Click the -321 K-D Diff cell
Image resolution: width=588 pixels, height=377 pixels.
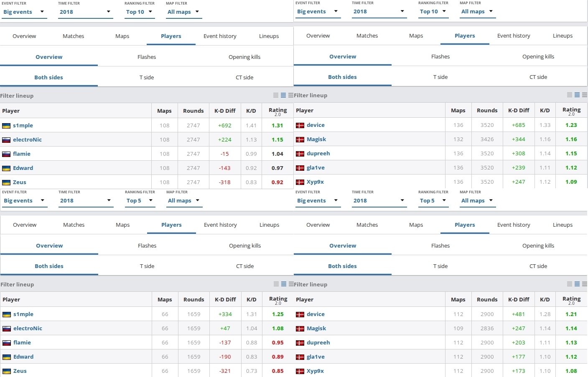tap(225, 371)
